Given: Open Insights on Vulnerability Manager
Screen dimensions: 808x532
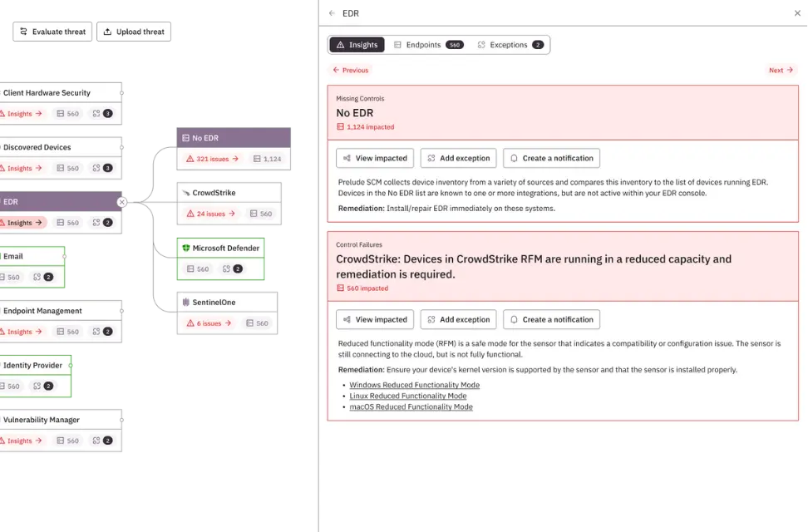Looking at the screenshot, I should pos(22,441).
